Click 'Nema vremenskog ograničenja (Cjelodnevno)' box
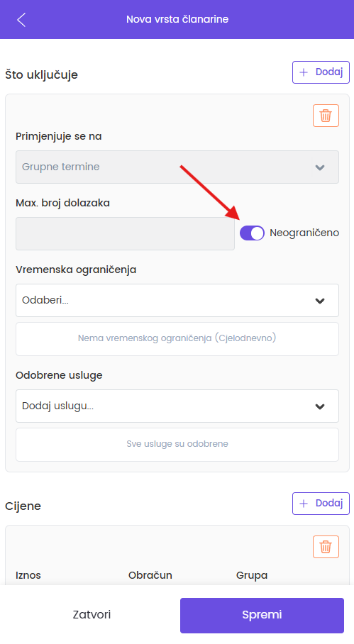 pyautogui.click(x=177, y=339)
